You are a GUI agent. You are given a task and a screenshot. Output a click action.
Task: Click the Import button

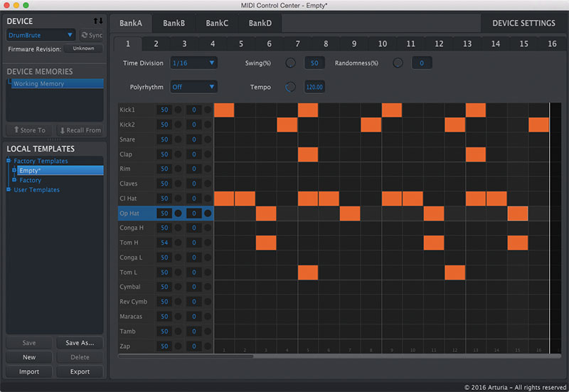click(29, 372)
